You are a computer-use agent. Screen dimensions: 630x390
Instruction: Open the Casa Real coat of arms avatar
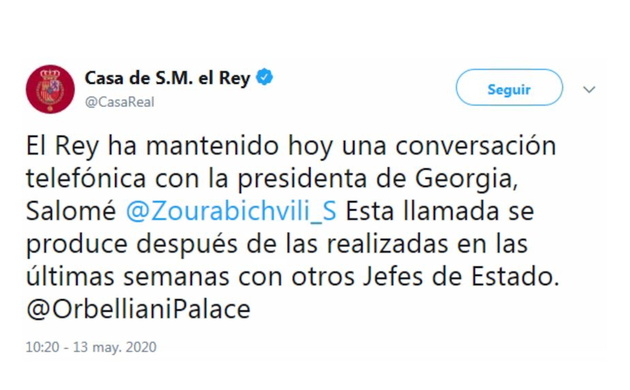click(x=50, y=89)
